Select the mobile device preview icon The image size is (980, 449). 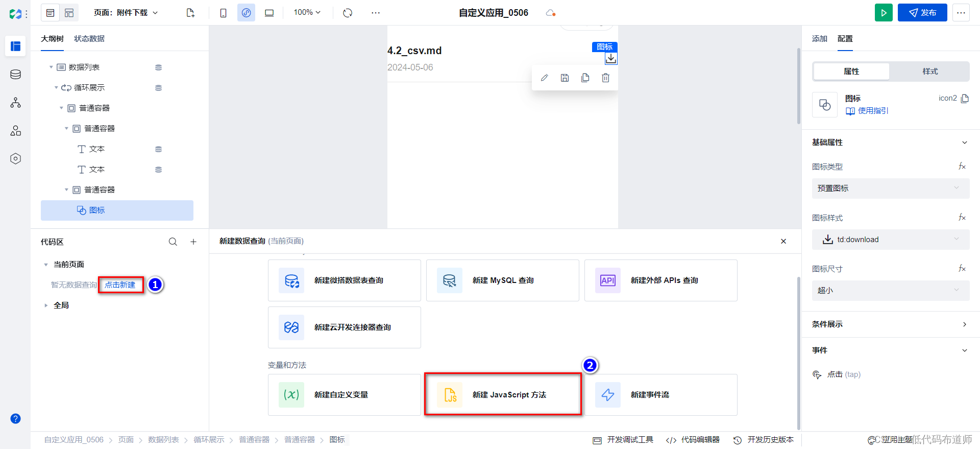(x=223, y=13)
